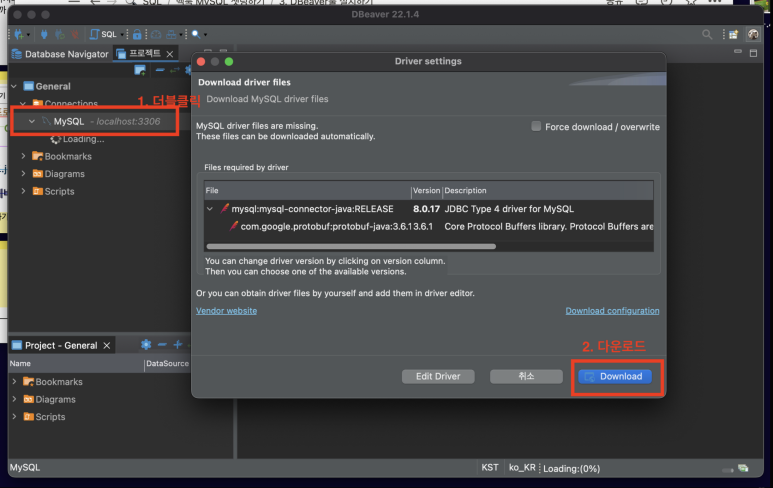The height and width of the screenshot is (488, 773).
Task: Open the SQL button dropdown arrow
Action: tap(122, 35)
